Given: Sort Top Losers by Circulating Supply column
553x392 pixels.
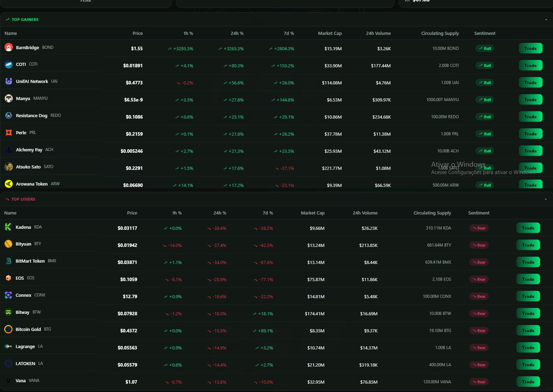Looking at the screenshot, I should [x=432, y=213].
